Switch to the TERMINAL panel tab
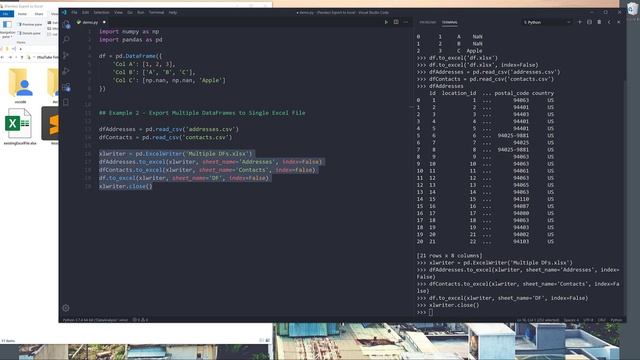This screenshot has width=640, height=360. 450,22
